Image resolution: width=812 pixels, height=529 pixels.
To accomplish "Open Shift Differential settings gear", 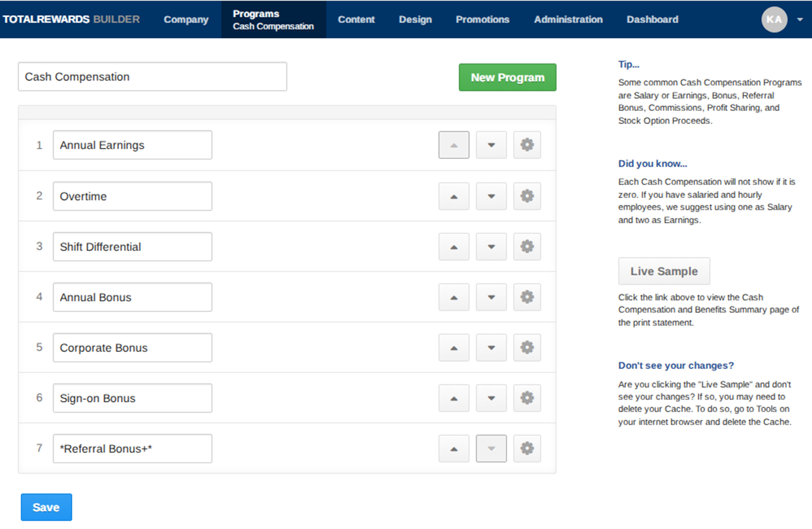I will click(527, 247).
